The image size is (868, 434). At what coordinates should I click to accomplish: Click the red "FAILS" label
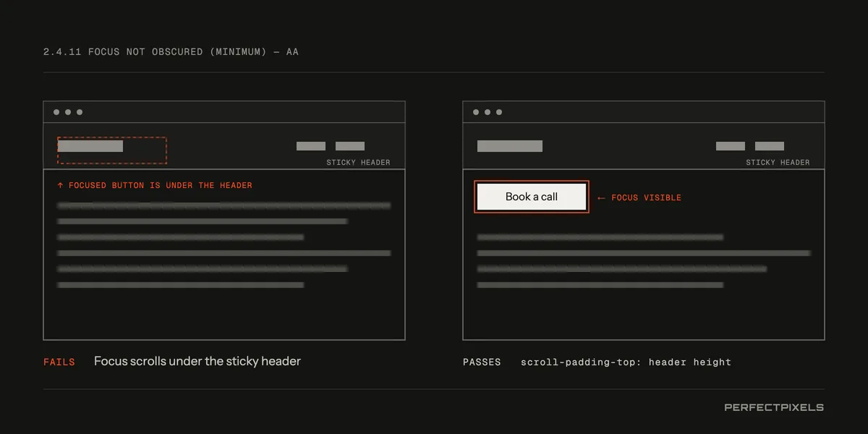[59, 362]
